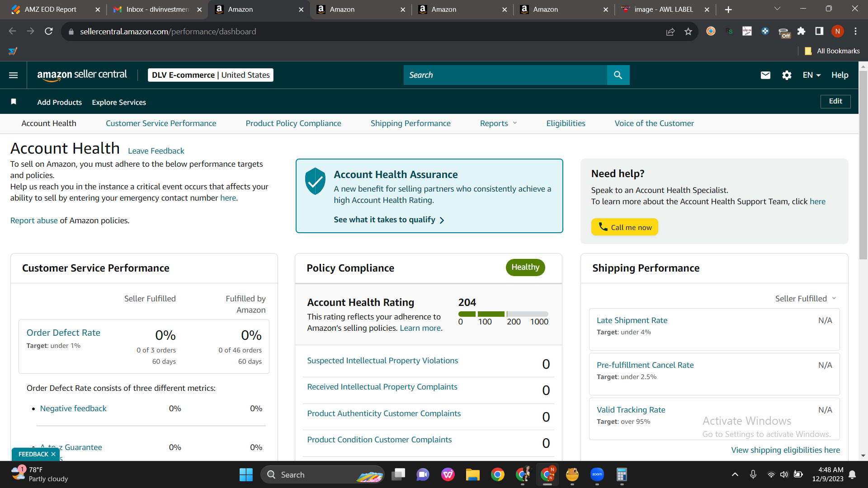Open the Seller Fulfilled shipping dropdown
Viewport: 868px width, 488px height.
[806, 299]
